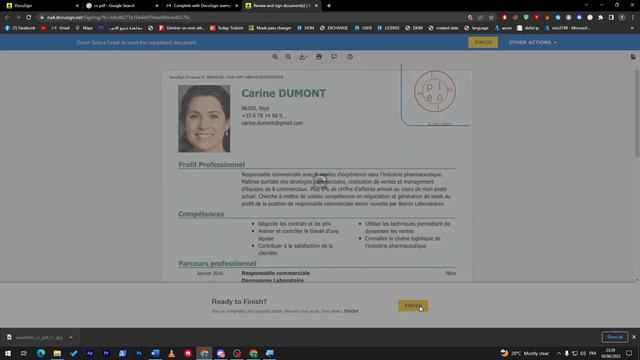Open a new browser tab
The height and width of the screenshot is (360, 640).
pos(329,6)
